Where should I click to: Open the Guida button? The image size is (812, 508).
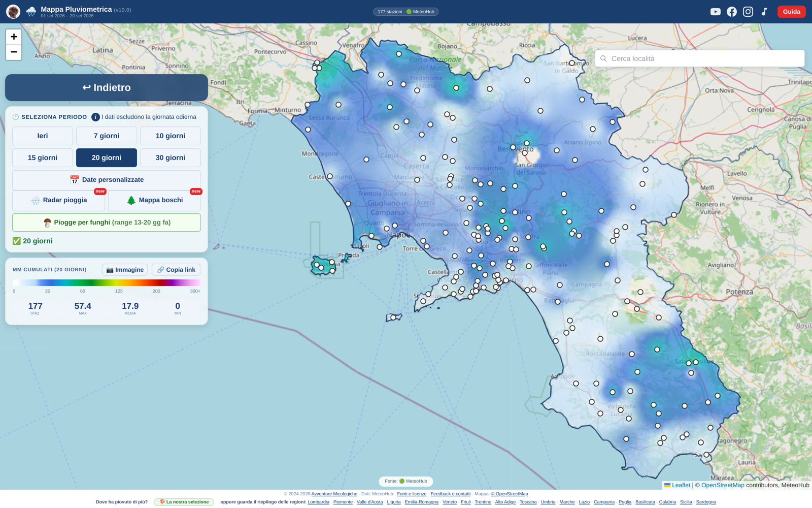click(791, 12)
